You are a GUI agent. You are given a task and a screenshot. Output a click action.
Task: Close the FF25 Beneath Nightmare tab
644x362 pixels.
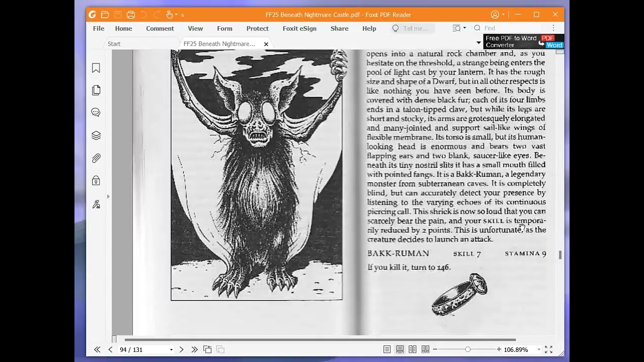tap(266, 44)
